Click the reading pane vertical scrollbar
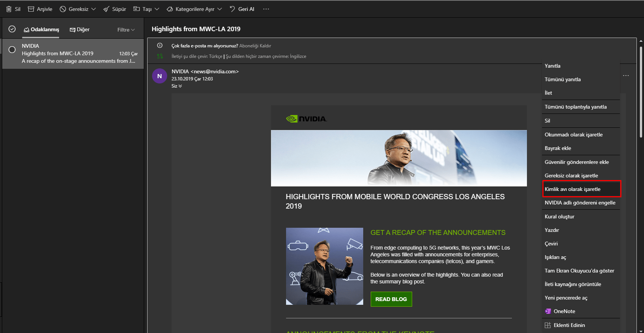This screenshot has height=333, width=644. (x=641, y=92)
